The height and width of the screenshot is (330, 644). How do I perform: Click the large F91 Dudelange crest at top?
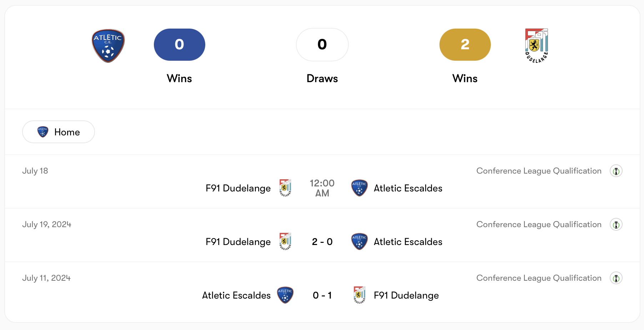(x=537, y=46)
